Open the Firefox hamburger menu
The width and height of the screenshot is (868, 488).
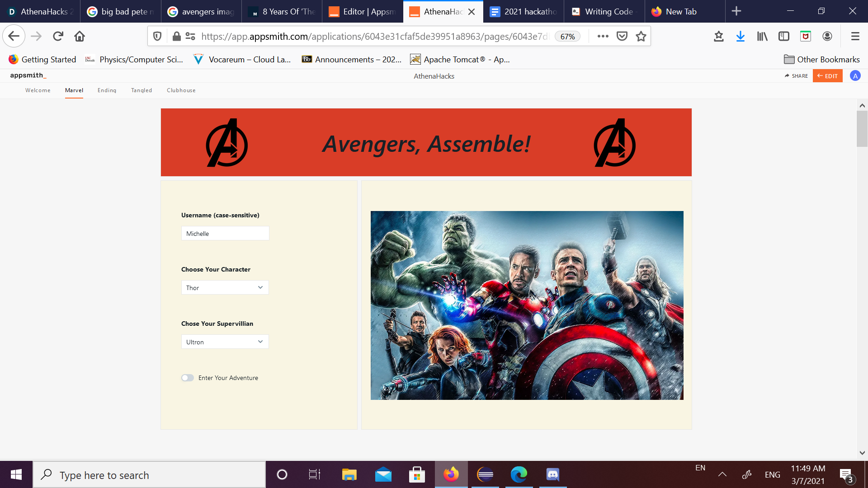pyautogui.click(x=855, y=36)
